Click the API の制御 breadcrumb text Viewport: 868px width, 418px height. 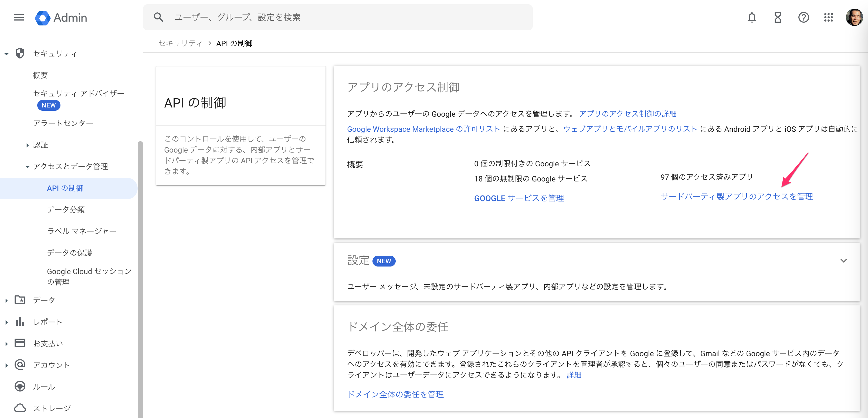coord(234,43)
